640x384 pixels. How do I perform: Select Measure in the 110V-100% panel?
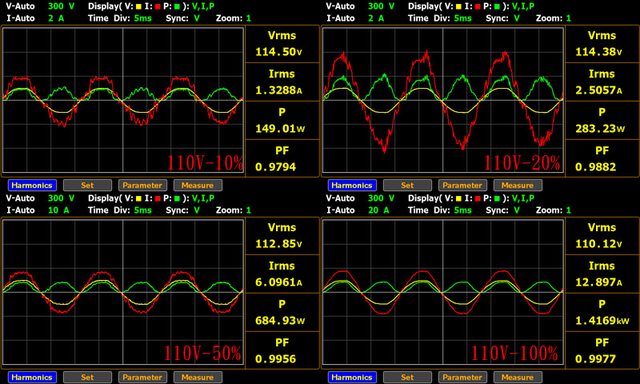pyautogui.click(x=518, y=377)
